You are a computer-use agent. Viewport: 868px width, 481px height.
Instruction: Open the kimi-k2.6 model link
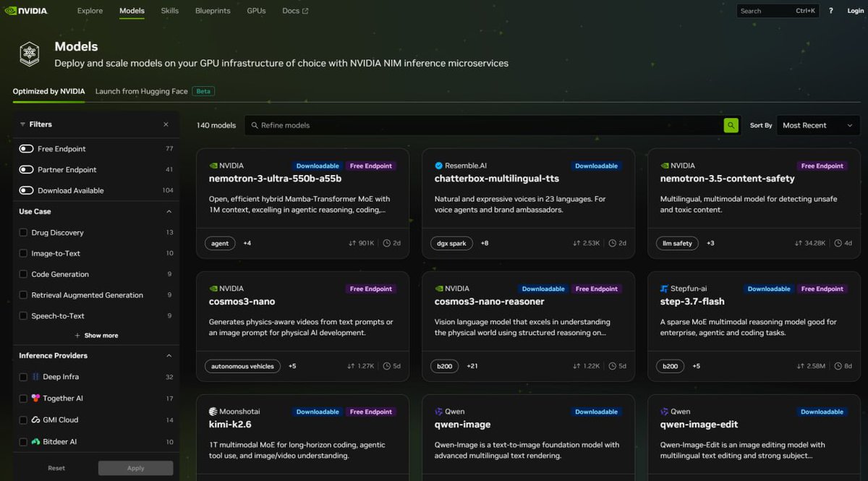[230, 425]
